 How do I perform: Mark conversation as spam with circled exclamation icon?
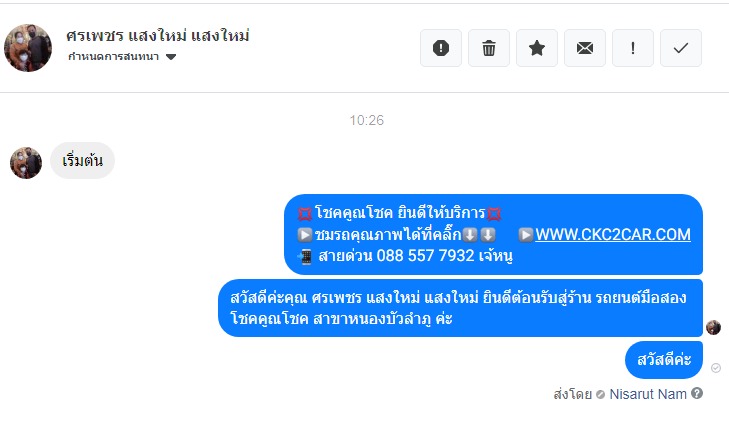click(441, 48)
